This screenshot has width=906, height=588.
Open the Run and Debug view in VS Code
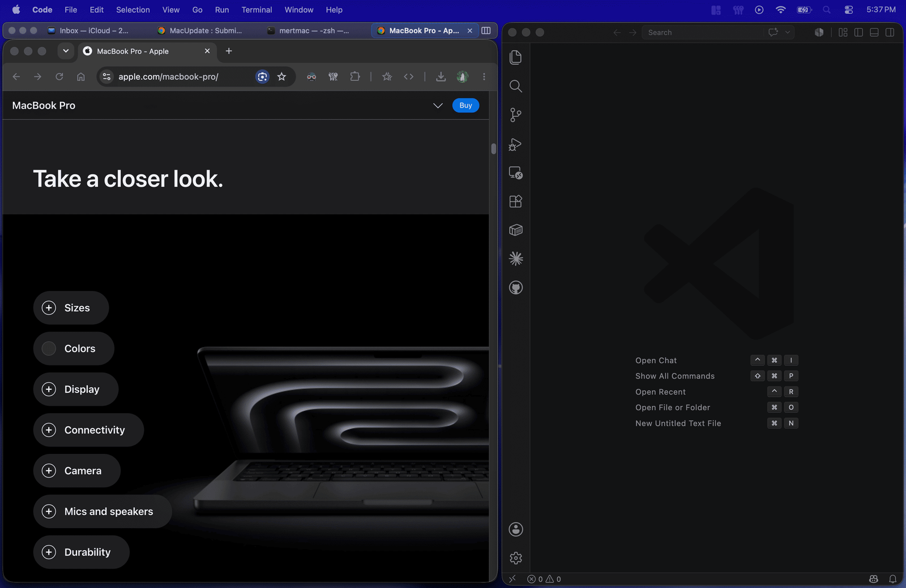(515, 144)
